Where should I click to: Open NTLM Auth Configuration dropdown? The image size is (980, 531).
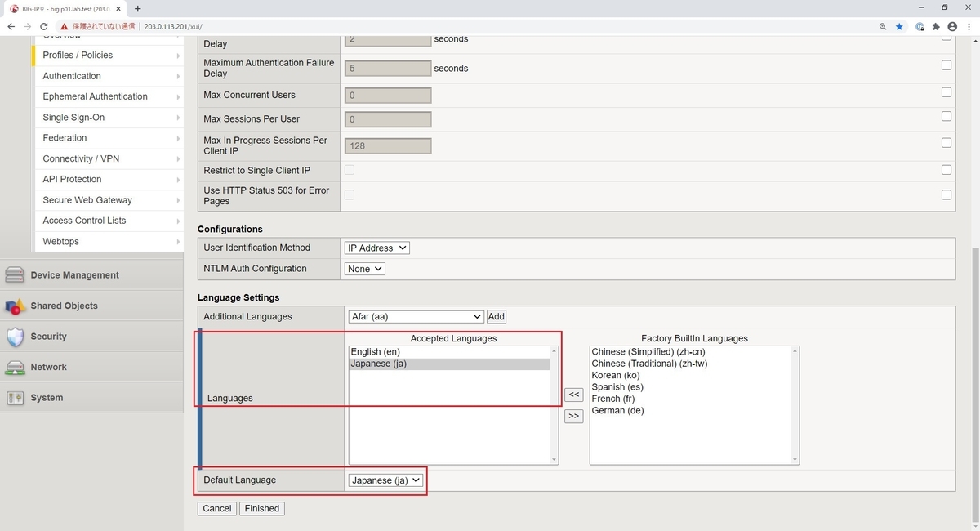click(x=365, y=269)
